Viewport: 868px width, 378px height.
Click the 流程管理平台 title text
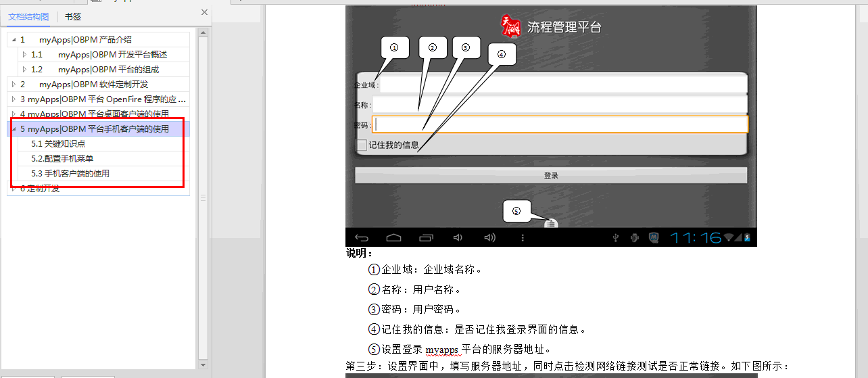coord(564,27)
